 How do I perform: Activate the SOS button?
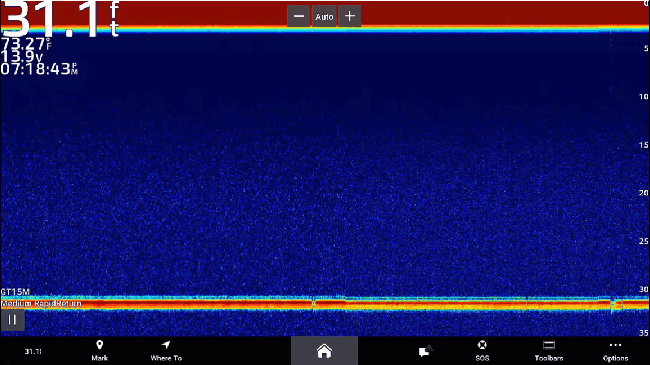(482, 351)
